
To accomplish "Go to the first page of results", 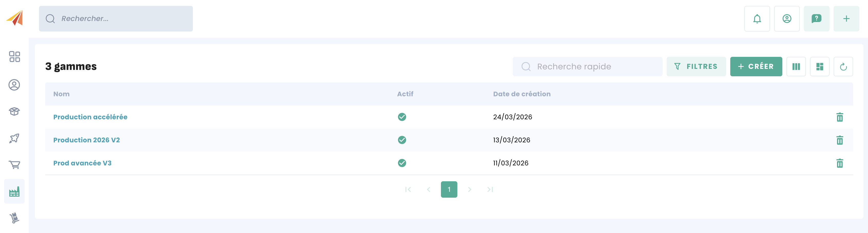I will (x=408, y=190).
